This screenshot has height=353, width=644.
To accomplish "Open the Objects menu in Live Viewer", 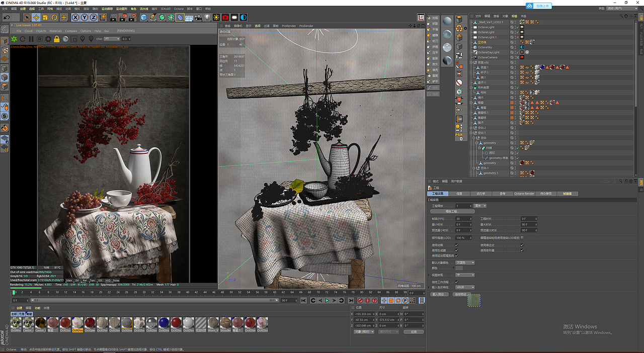I will (41, 31).
